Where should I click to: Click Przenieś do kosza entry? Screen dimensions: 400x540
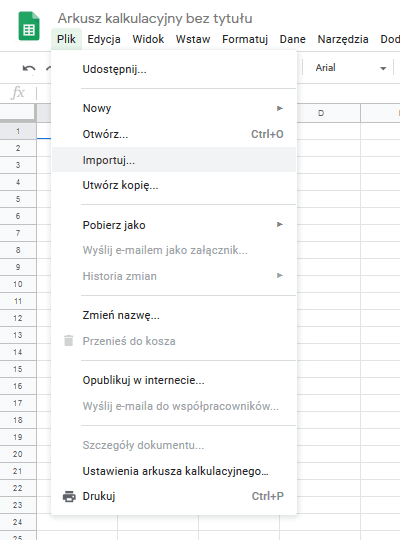pyautogui.click(x=174, y=341)
